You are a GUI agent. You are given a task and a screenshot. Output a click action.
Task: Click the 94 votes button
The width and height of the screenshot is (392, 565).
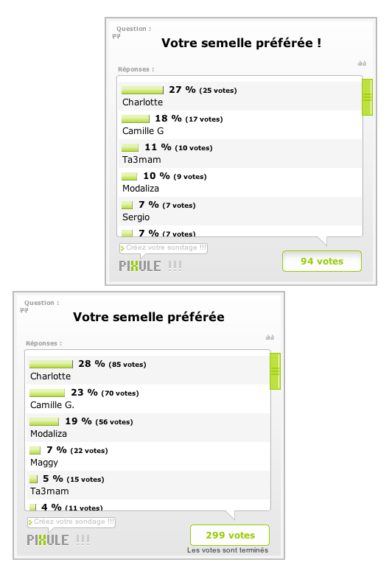click(x=322, y=262)
